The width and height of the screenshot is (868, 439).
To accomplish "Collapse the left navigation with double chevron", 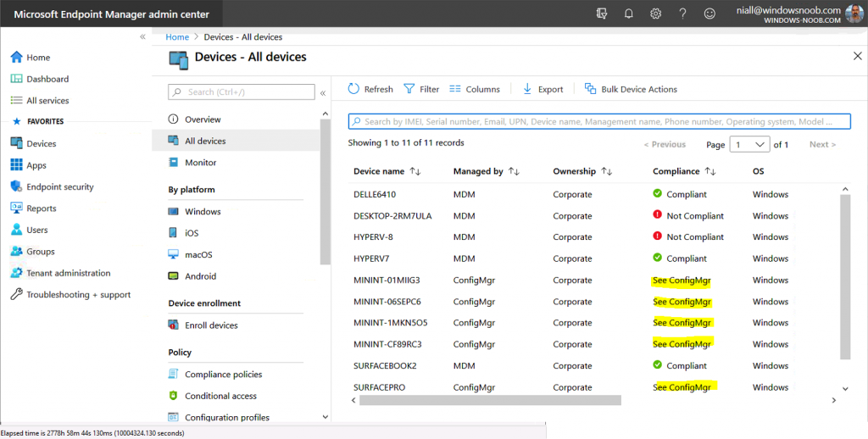I will 142,37.
